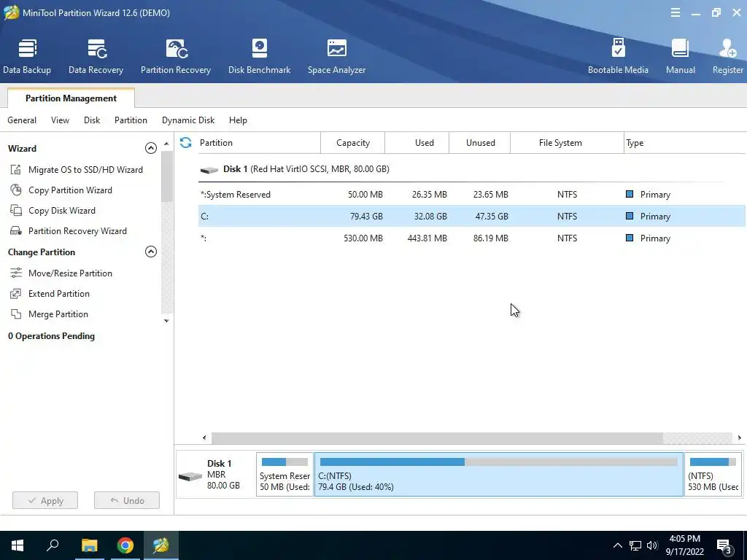
Task: Select the 530.00 MB partition row
Action: (472, 238)
